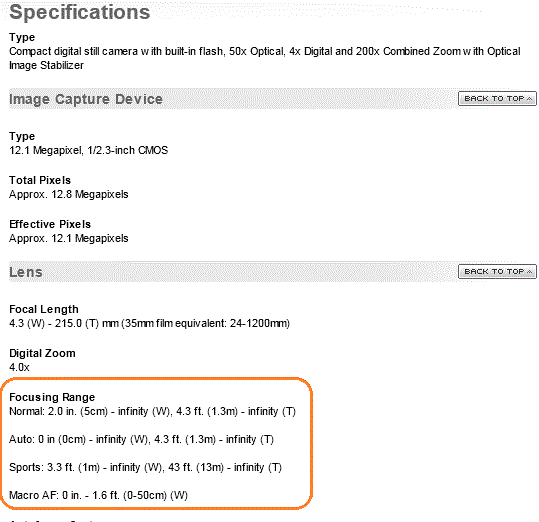Click the Image Capture Device section heading
This screenshot has height=522, width=539.
86,99
